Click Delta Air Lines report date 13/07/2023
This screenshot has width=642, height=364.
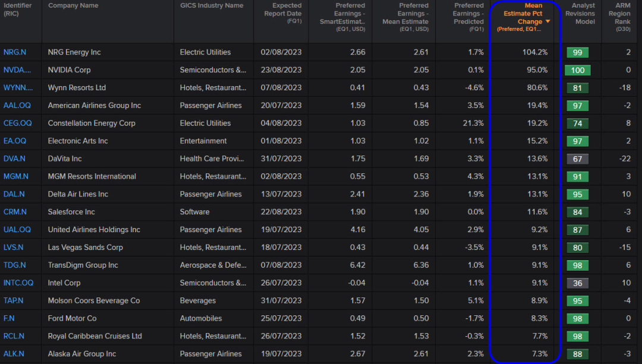pos(281,194)
